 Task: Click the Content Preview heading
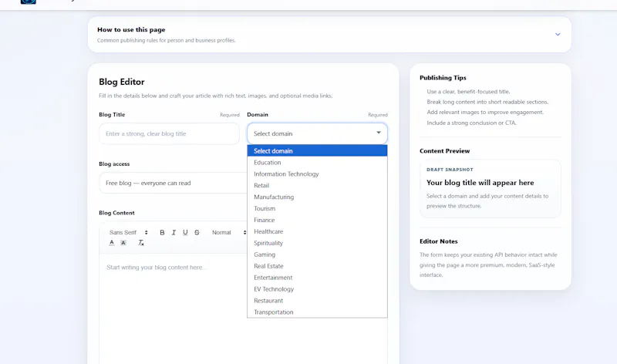445,150
